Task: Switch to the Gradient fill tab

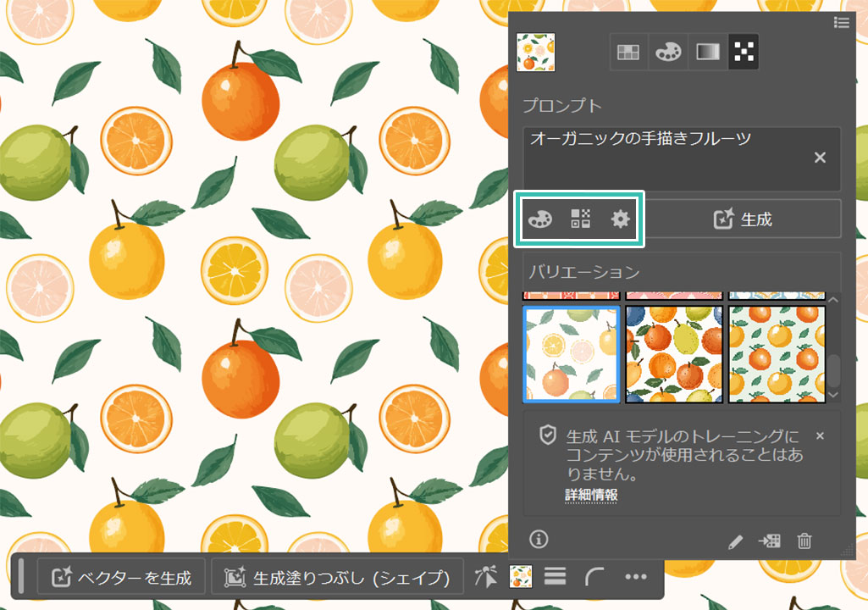Action: click(x=705, y=53)
